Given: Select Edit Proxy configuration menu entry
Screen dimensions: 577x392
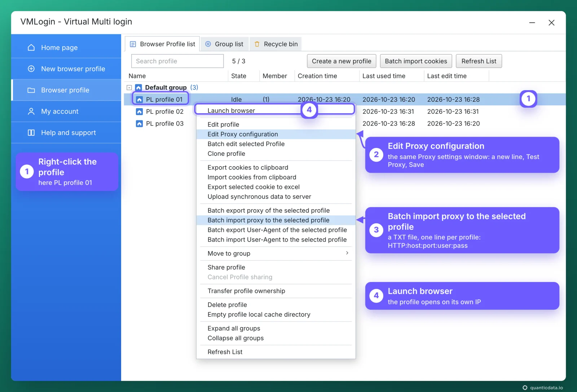Looking at the screenshot, I should pyautogui.click(x=276, y=134).
